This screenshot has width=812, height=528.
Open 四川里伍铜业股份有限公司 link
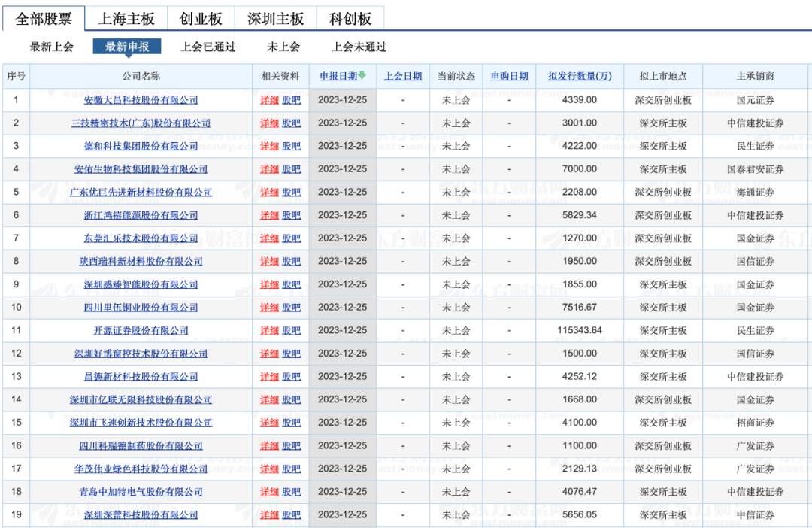(x=141, y=308)
